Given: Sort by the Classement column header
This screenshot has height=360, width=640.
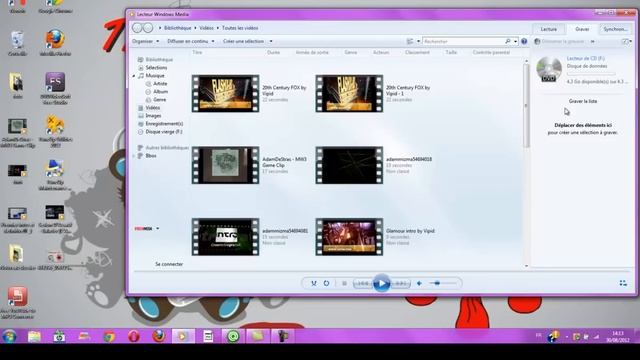Looking at the screenshot, I should (x=417, y=52).
